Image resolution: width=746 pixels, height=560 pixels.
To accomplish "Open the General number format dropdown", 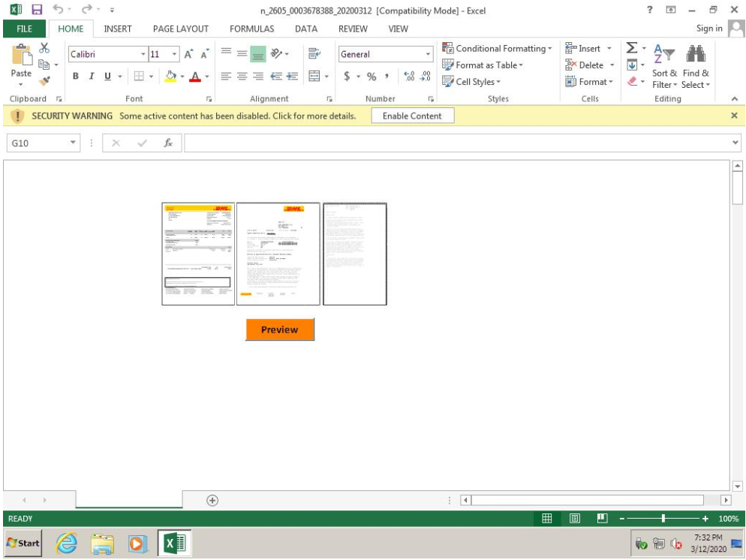I will (429, 55).
